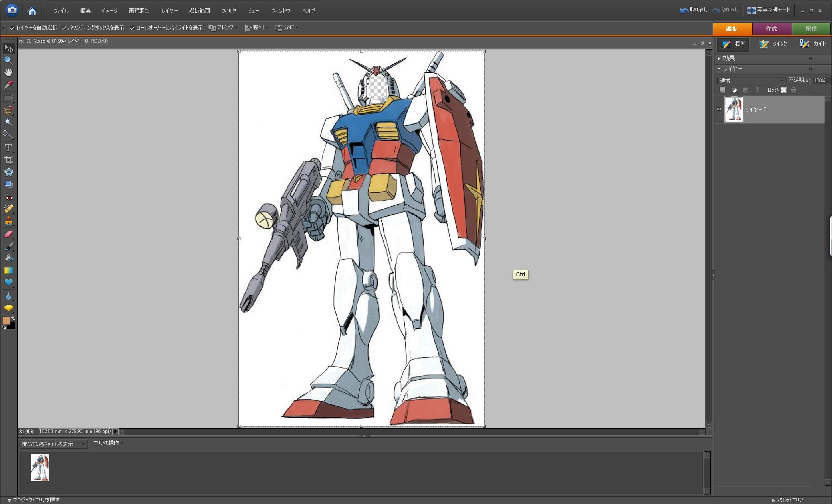Select the Quick Selection brush tool
This screenshot has height=504, width=832.
pos(8,134)
